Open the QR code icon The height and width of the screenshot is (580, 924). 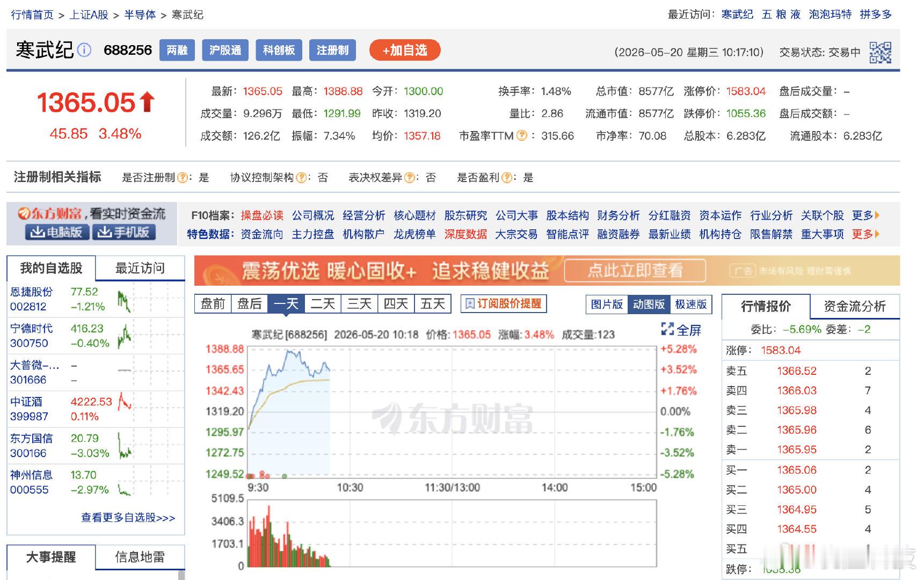pyautogui.click(x=881, y=52)
